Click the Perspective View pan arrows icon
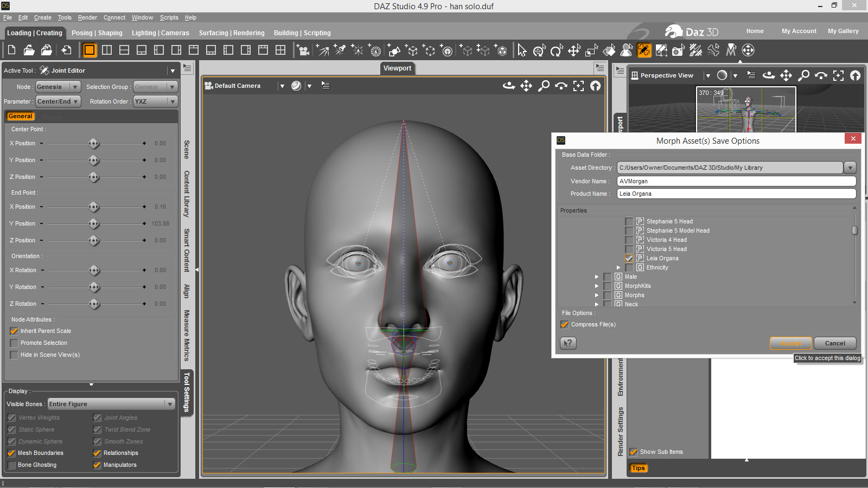Image resolution: width=868 pixels, height=488 pixels. tap(786, 75)
